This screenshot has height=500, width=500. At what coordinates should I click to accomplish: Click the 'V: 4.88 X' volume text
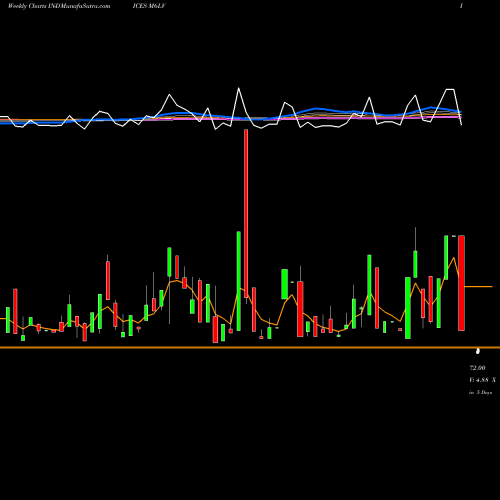482,380
